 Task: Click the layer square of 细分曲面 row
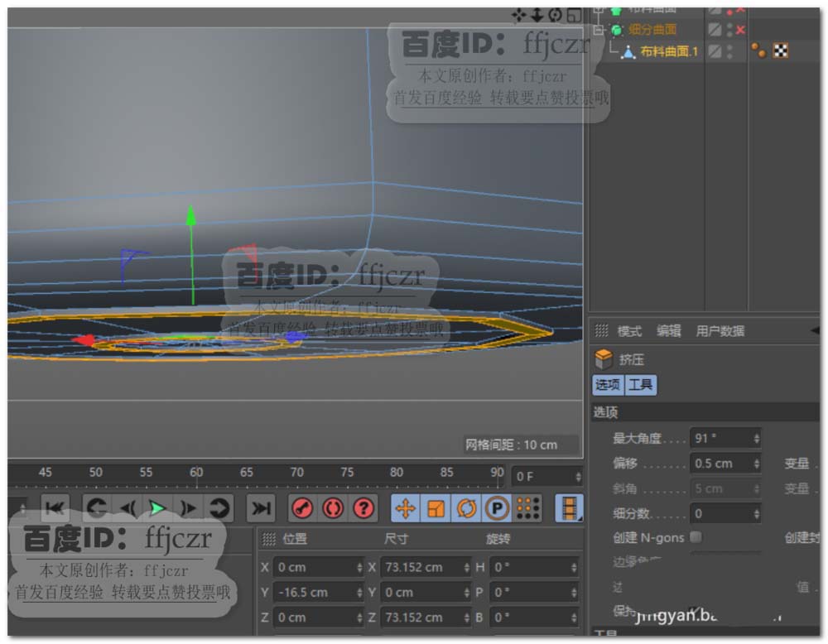[x=715, y=30]
